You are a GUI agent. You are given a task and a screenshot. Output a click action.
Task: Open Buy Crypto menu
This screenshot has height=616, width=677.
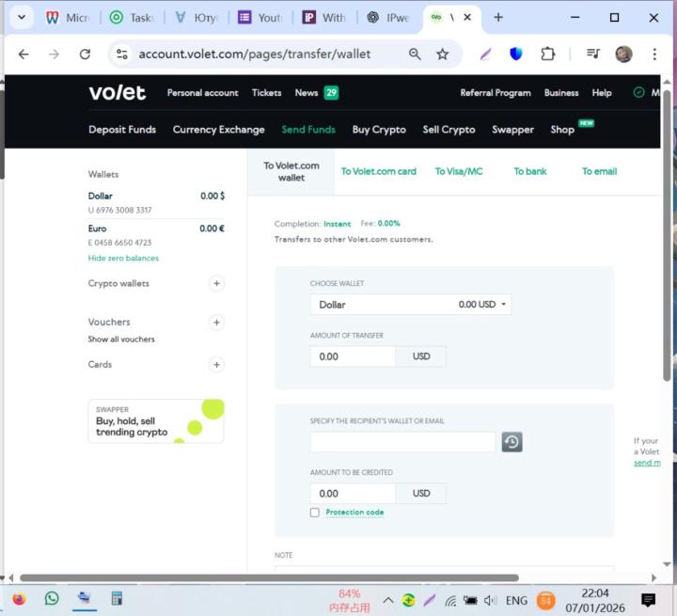click(379, 130)
